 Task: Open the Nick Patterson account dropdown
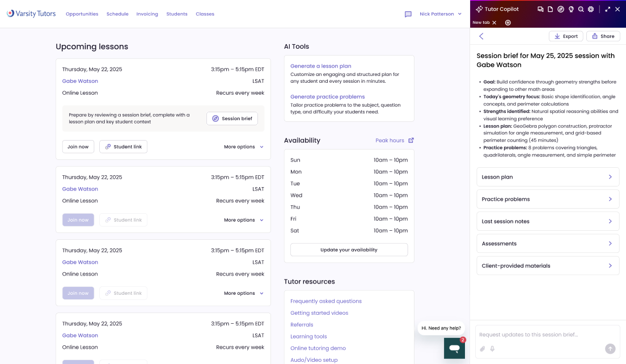tap(441, 14)
